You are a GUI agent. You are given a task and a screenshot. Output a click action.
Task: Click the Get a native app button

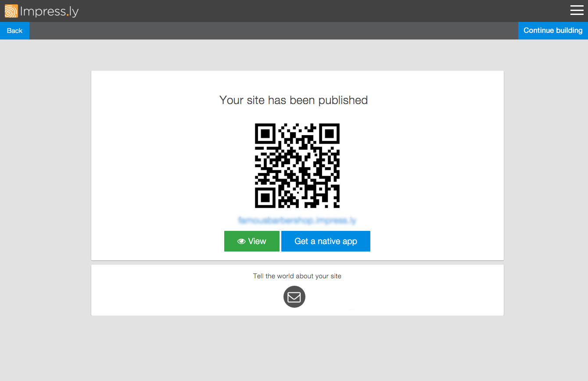[326, 241]
